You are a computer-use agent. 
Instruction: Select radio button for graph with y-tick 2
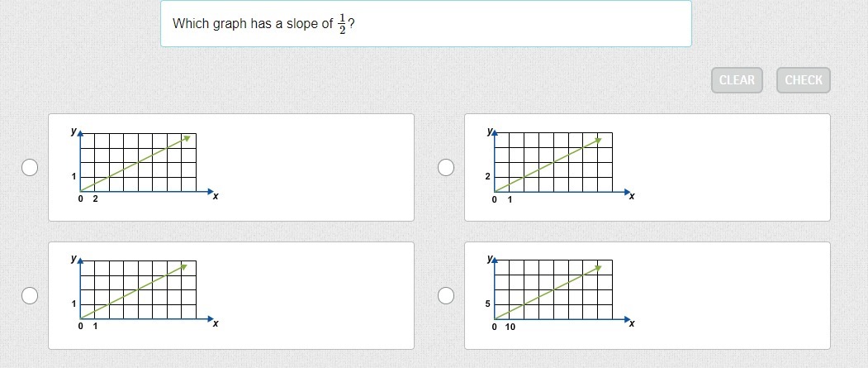point(446,167)
